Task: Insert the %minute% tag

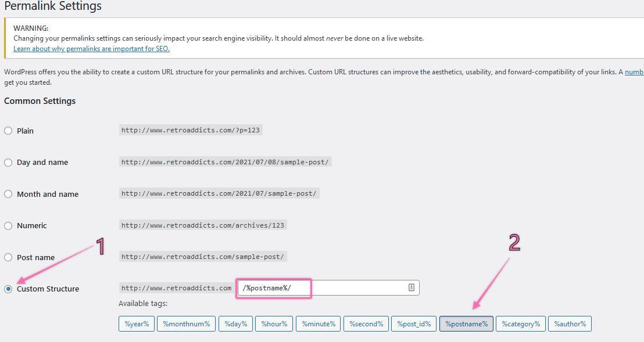Action: (x=318, y=323)
